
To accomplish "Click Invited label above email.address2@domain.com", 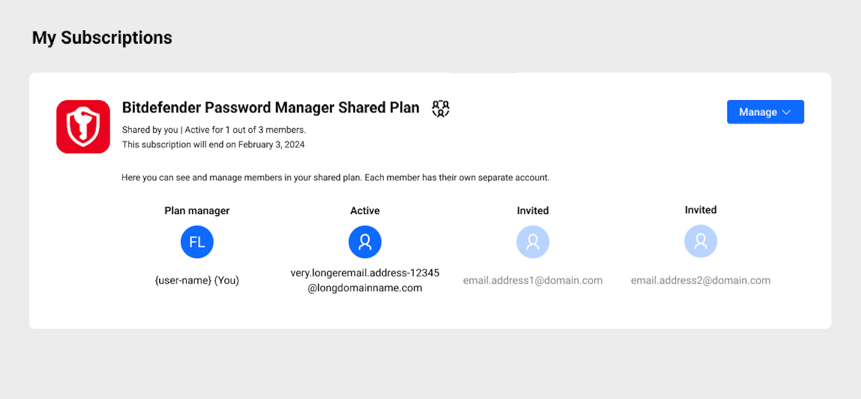I will 701,210.
